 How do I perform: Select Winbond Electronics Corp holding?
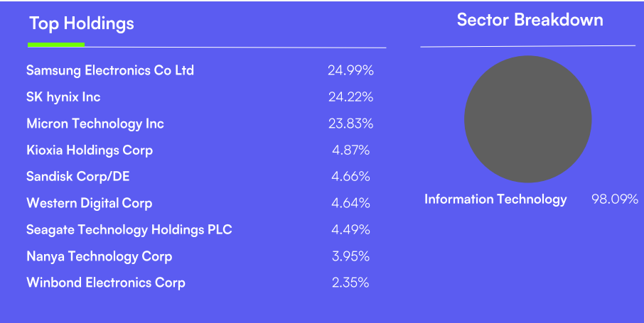tap(106, 283)
